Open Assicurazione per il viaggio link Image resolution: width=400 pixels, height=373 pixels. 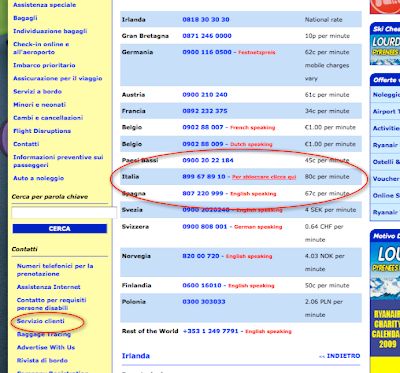(58, 78)
